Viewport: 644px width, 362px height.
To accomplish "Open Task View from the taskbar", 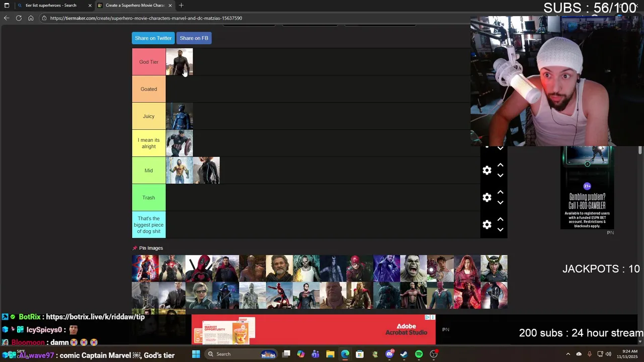I will tap(286, 354).
